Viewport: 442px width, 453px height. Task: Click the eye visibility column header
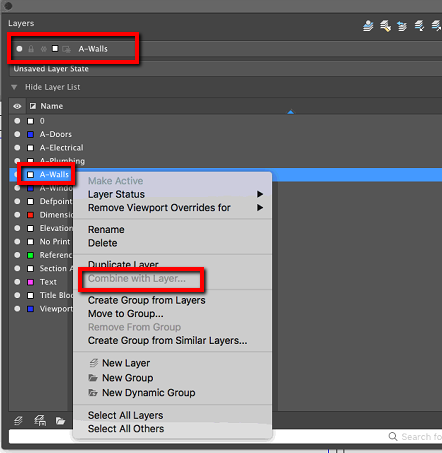(x=17, y=106)
